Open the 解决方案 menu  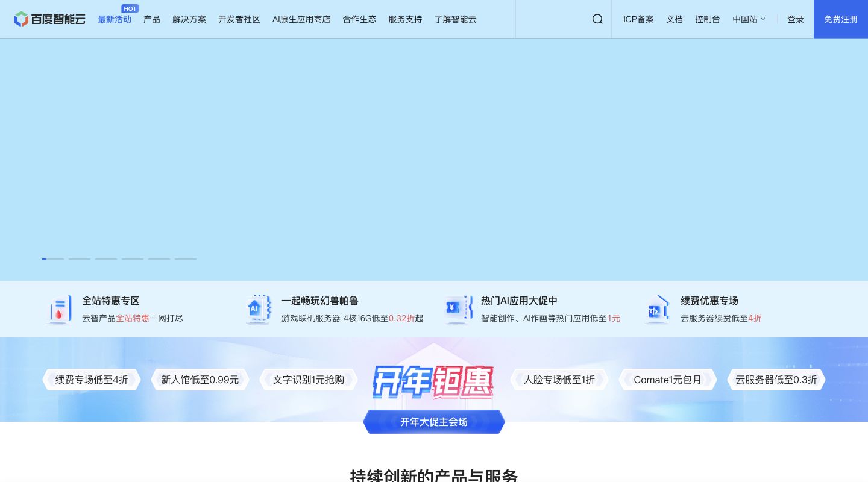[x=189, y=19]
